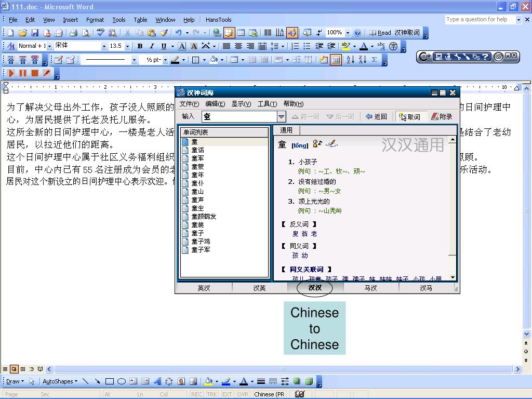Click Sort Ascending icon in Tables toolbar
The image size is (532, 399).
click(350, 60)
